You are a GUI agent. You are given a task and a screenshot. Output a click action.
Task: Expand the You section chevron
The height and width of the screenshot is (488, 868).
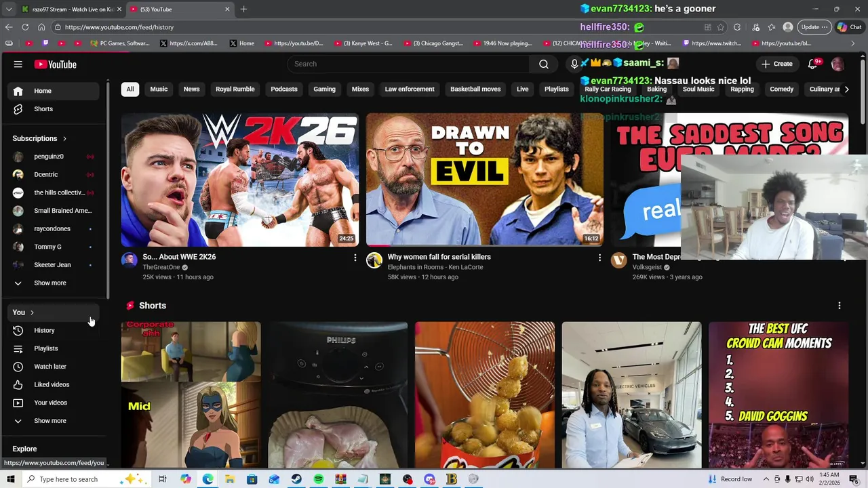tap(32, 312)
